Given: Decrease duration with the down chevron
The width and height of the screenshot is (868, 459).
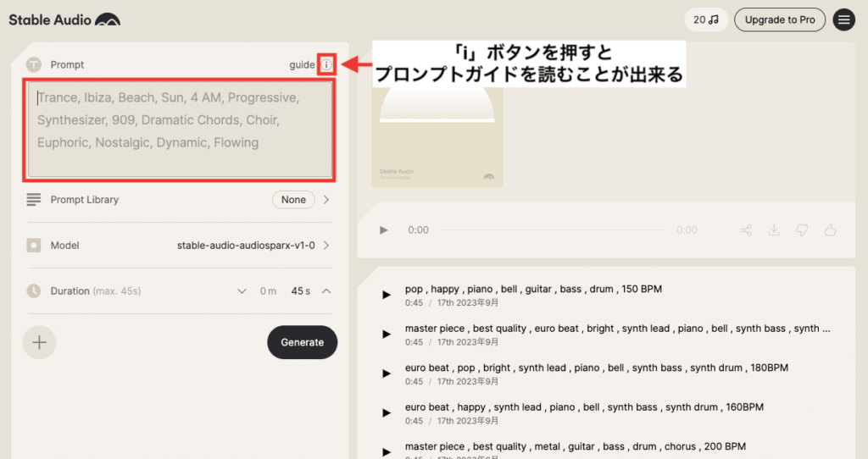Looking at the screenshot, I should point(242,291).
